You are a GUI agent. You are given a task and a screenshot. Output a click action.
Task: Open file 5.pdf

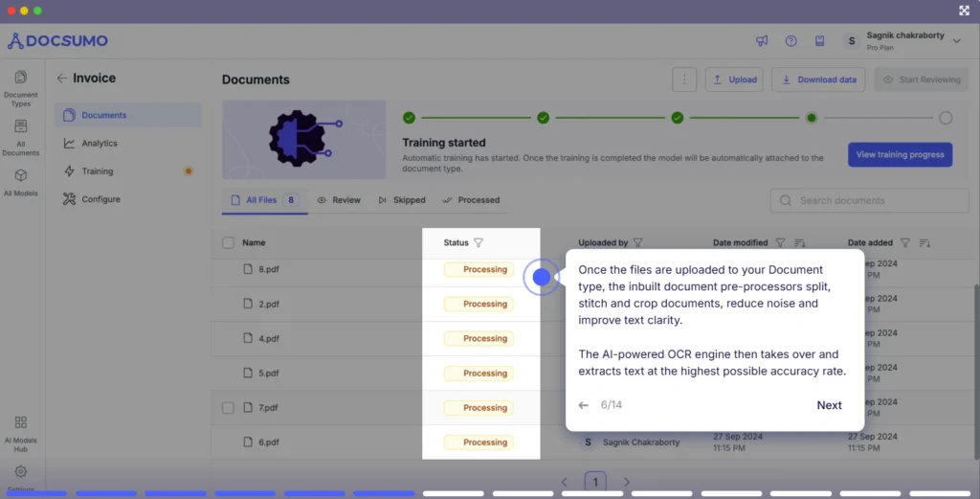pos(269,373)
